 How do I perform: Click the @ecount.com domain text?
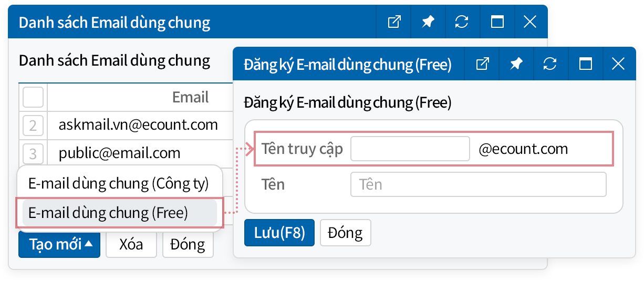[523, 149]
